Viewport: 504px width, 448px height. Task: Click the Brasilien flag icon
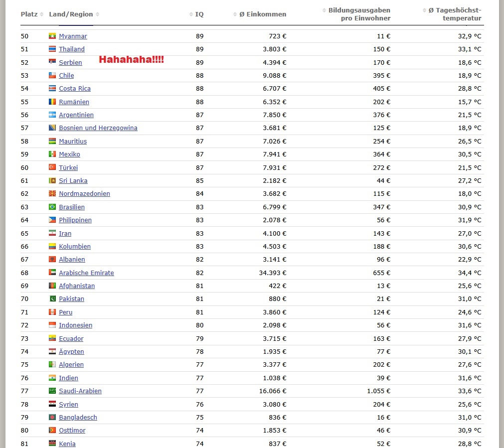pyautogui.click(x=52, y=207)
